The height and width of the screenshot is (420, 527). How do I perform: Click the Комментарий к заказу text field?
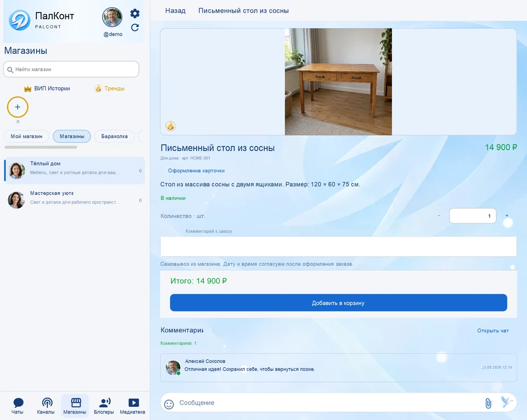(339, 247)
